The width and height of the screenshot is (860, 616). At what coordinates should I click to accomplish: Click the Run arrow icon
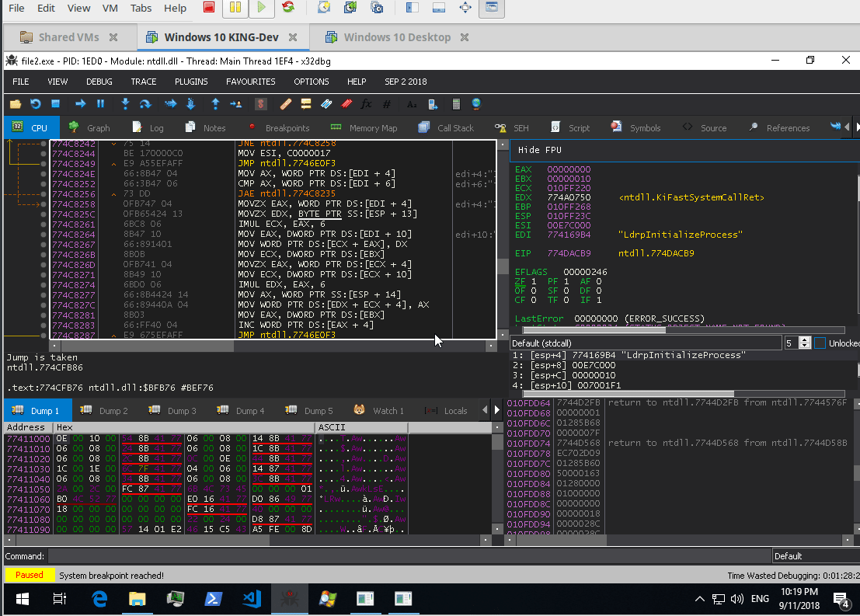tap(80, 103)
